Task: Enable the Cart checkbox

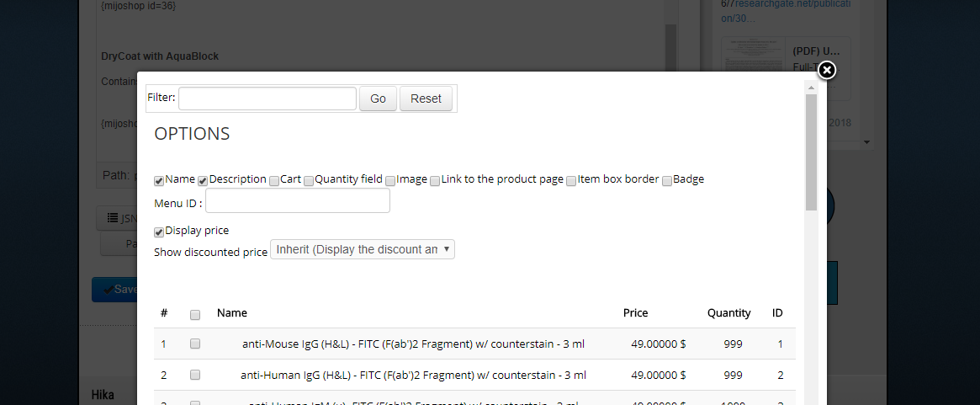Action: tap(274, 180)
